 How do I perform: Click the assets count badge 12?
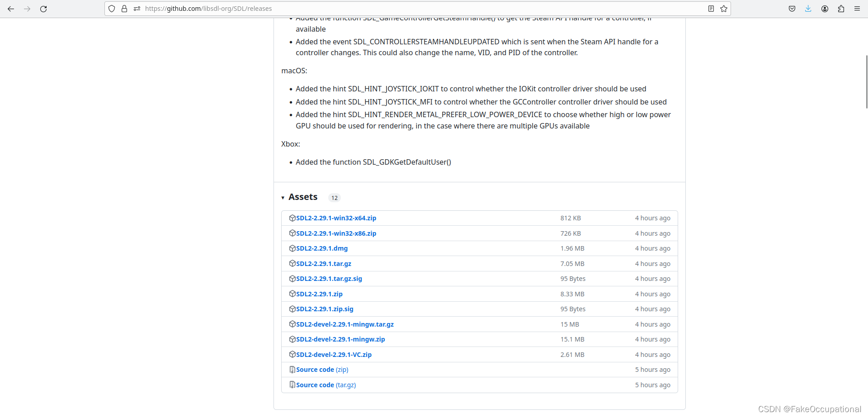click(335, 198)
